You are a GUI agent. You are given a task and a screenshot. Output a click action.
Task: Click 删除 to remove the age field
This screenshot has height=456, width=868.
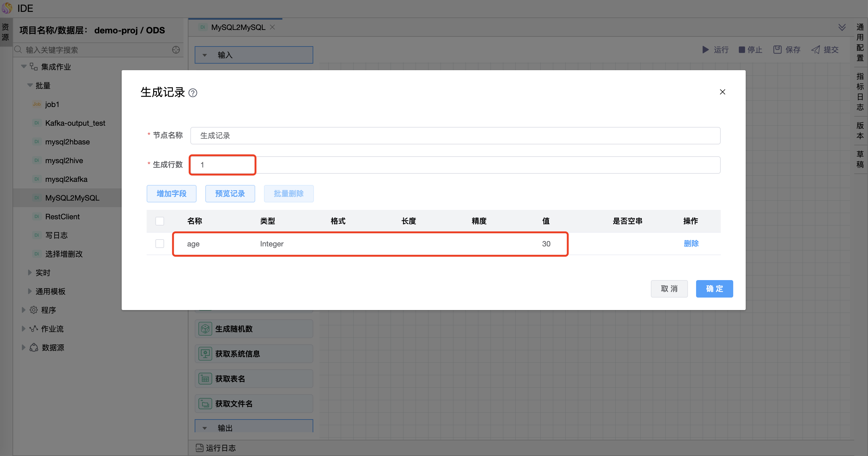(x=691, y=244)
